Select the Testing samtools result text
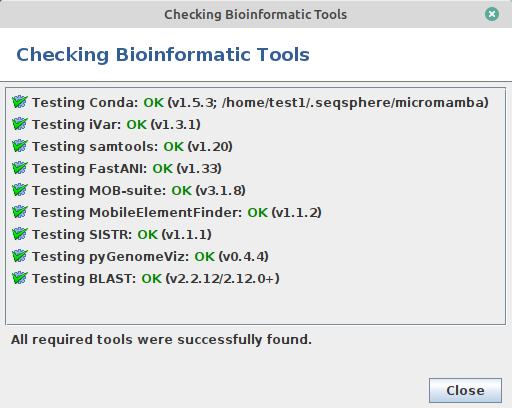Image resolution: width=512 pixels, height=408 pixels. click(x=132, y=146)
